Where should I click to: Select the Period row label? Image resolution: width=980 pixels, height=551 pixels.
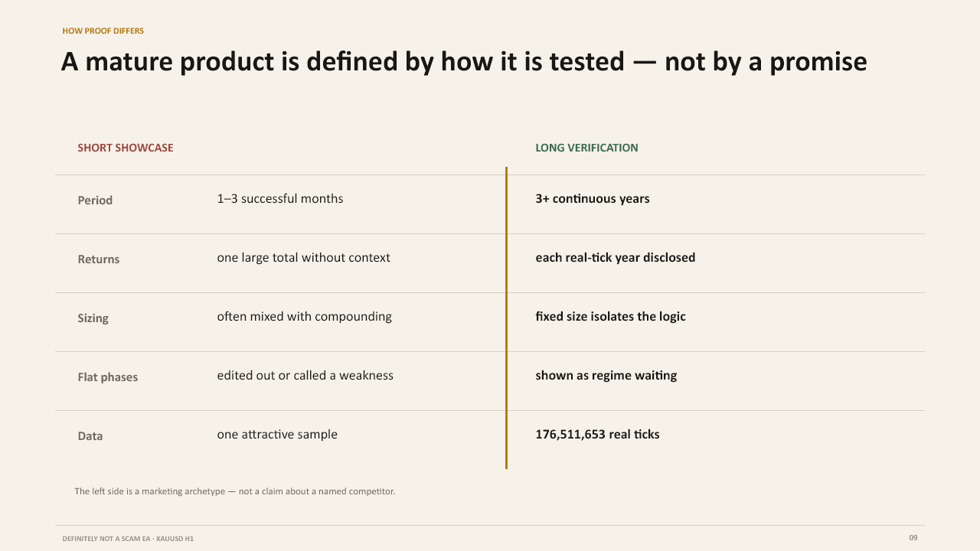tap(95, 201)
